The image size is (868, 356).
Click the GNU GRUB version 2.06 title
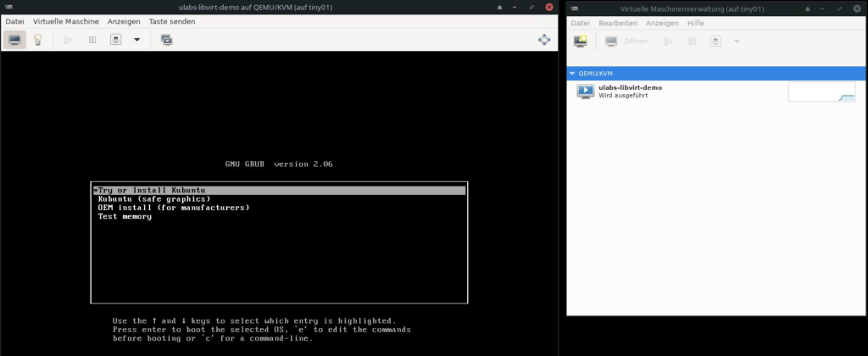(x=279, y=164)
